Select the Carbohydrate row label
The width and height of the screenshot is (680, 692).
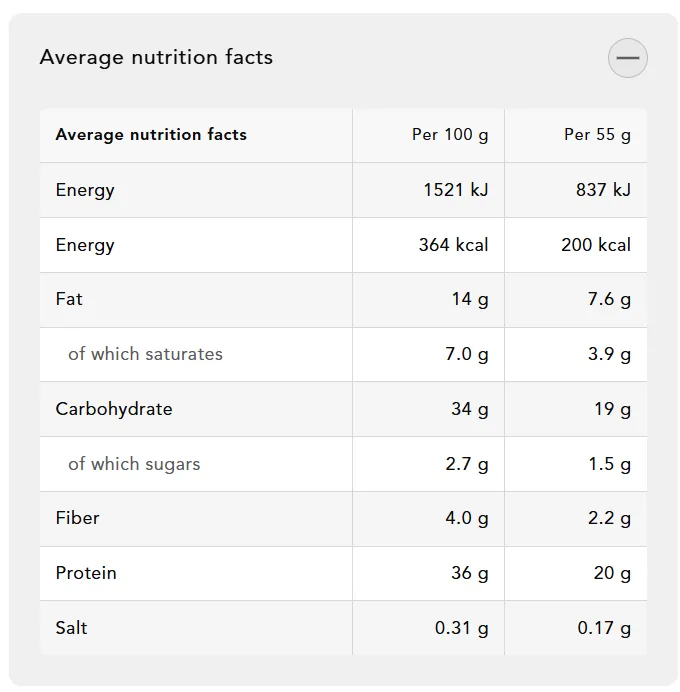pos(114,409)
